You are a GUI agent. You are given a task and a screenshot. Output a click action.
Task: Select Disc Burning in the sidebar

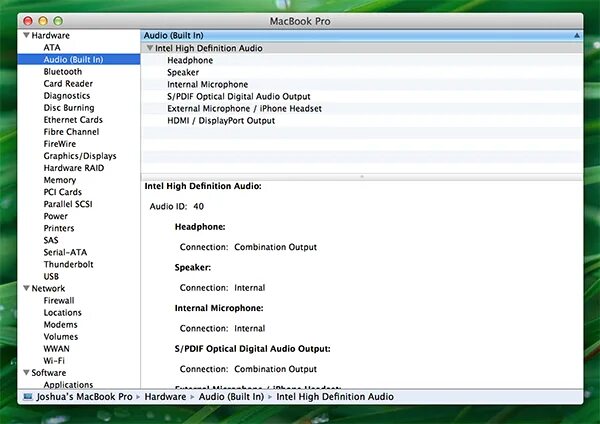[69, 108]
